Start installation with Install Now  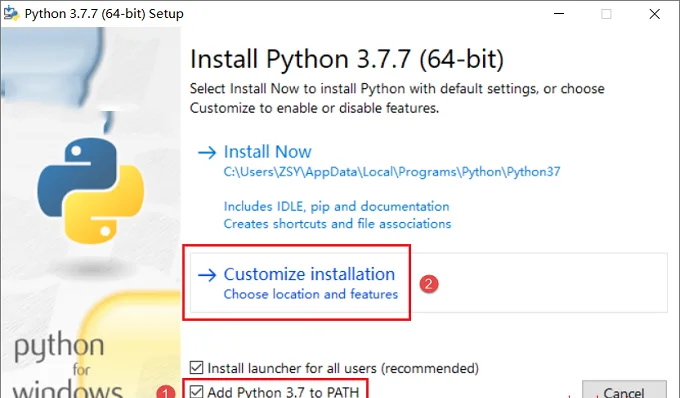coord(268,152)
